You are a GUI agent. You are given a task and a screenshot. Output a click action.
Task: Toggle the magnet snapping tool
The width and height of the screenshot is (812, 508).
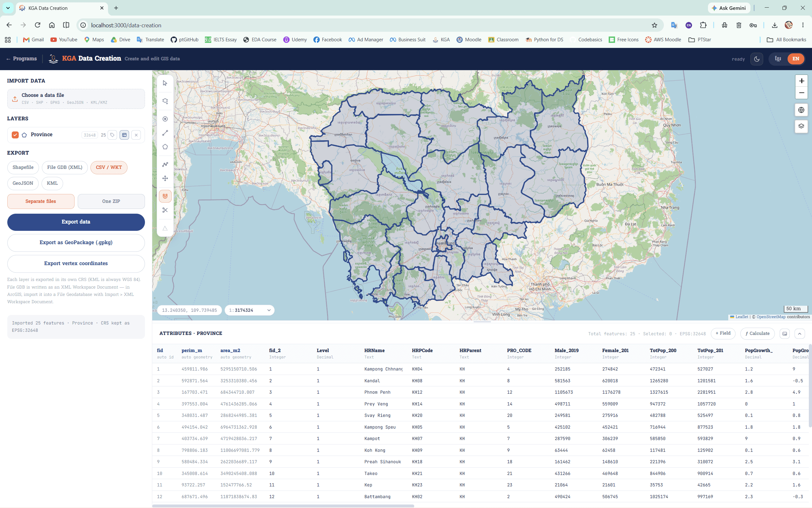click(165, 196)
